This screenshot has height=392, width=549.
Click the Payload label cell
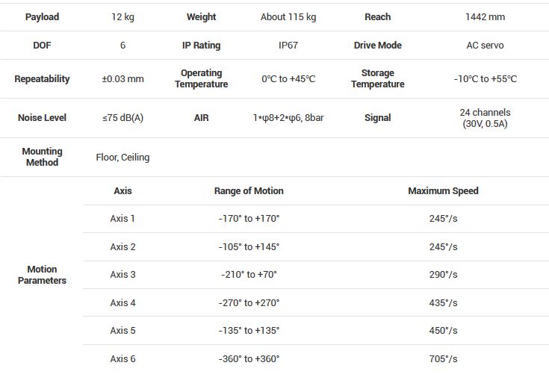[x=42, y=17]
